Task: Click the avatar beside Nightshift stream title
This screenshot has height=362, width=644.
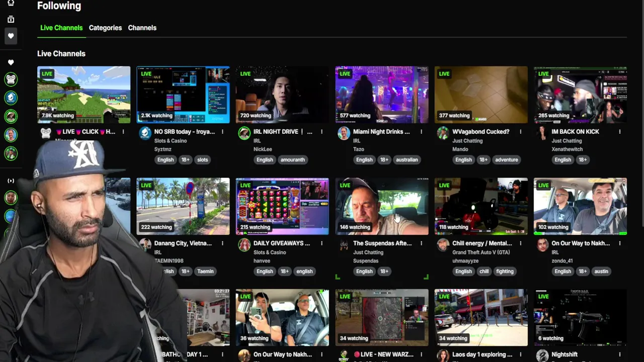Action: [x=542, y=355]
